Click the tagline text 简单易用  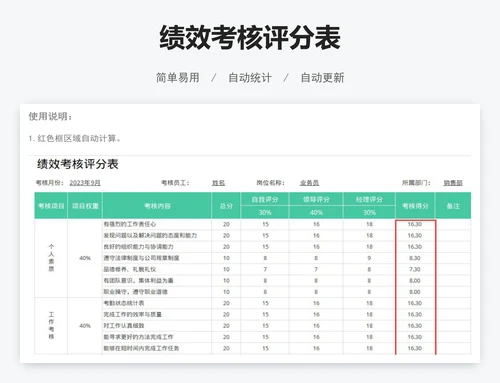[x=178, y=78]
